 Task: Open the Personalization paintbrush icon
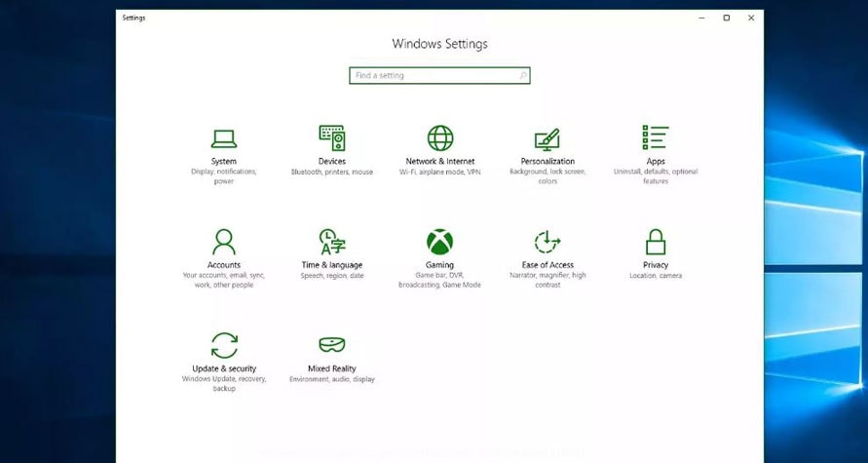point(547,138)
